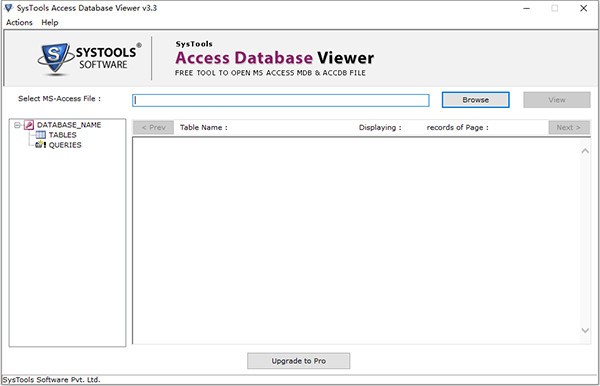The height and width of the screenshot is (386, 600).
Task: Click the SysTools Software Pvt. Ltd. status text
Action: point(51,380)
